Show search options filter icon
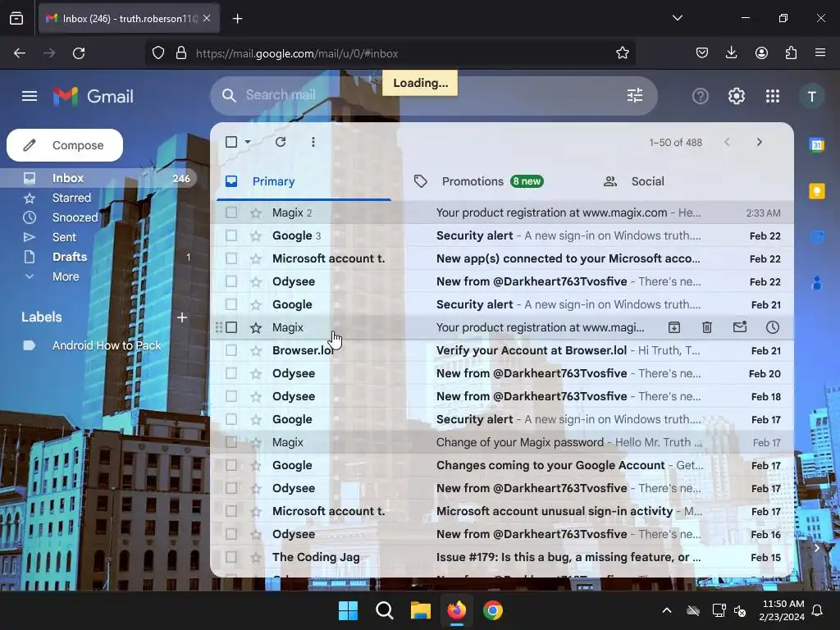The image size is (840, 630). [635, 95]
